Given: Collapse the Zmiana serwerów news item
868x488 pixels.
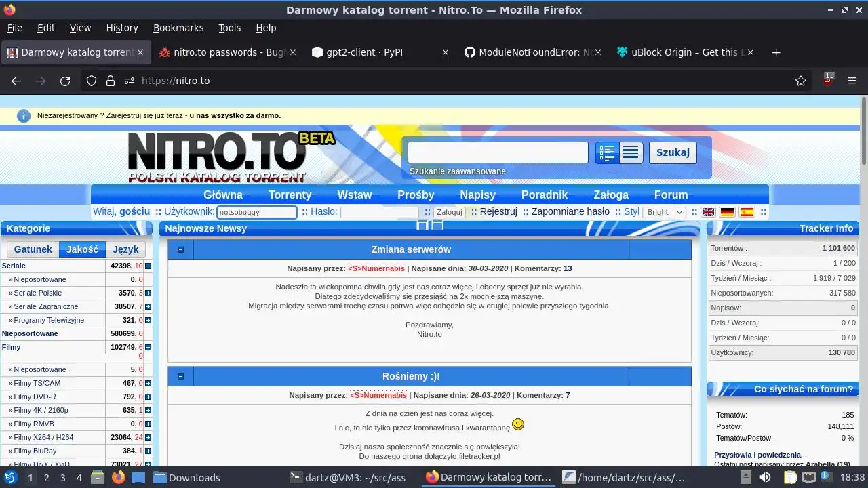Looking at the screenshot, I should pyautogui.click(x=180, y=249).
